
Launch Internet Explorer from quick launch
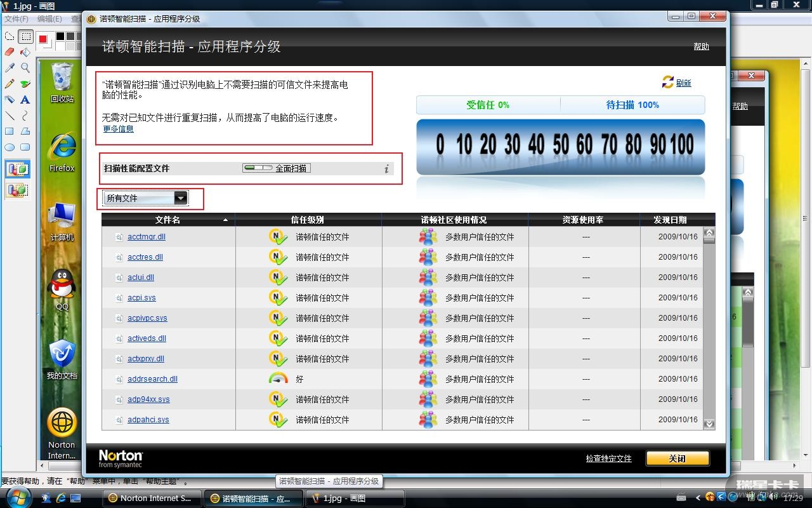61,498
